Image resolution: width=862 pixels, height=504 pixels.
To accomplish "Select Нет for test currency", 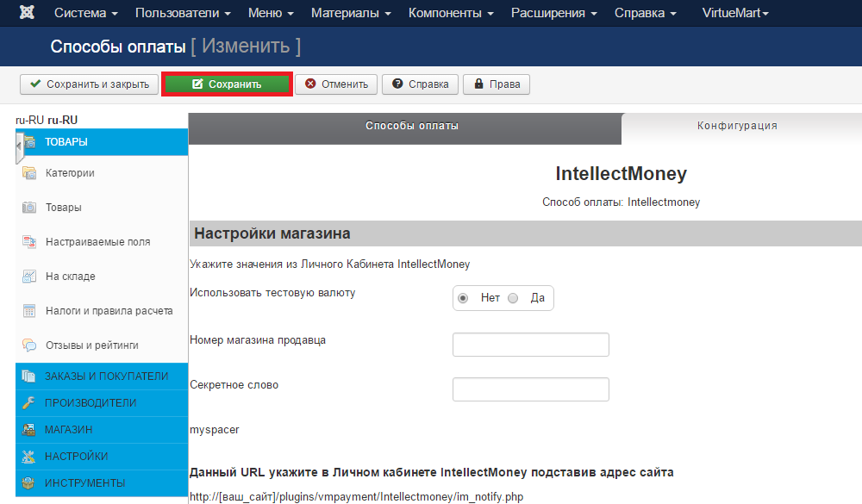I will click(464, 298).
